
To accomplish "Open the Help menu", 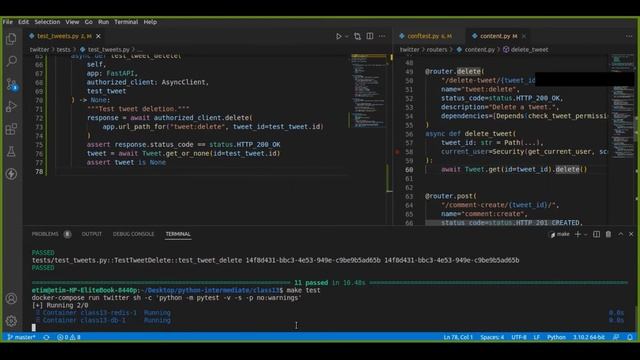I will click(150, 22).
